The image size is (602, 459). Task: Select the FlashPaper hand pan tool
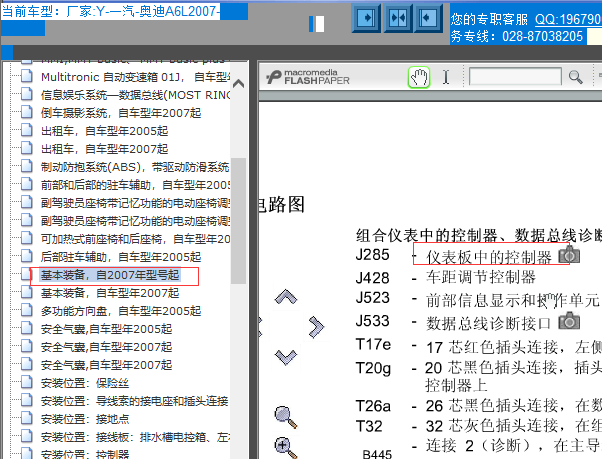pyautogui.click(x=418, y=77)
